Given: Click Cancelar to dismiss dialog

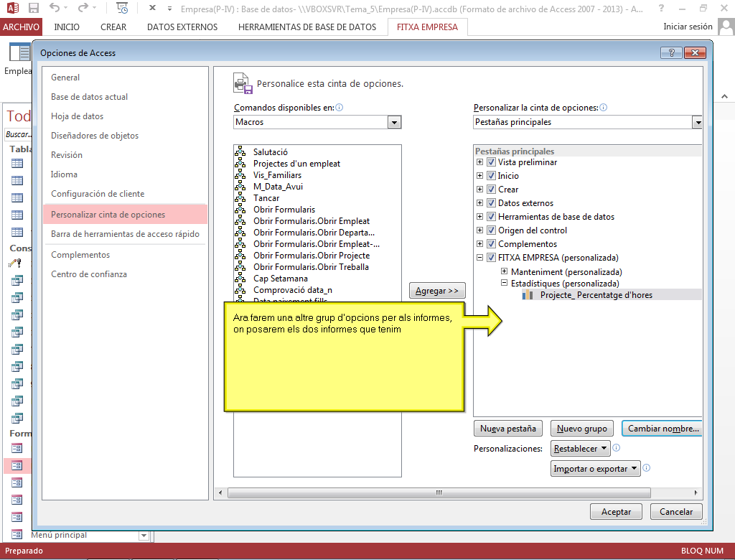Looking at the screenshot, I should coord(676,512).
